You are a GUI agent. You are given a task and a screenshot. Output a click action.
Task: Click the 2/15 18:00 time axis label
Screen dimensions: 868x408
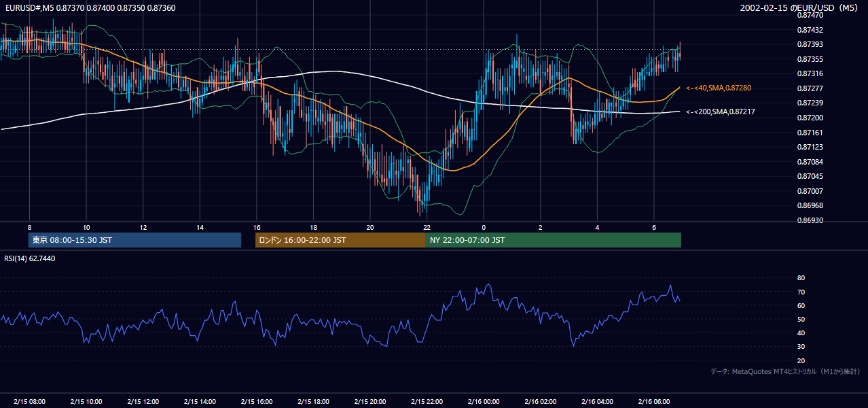(x=313, y=402)
